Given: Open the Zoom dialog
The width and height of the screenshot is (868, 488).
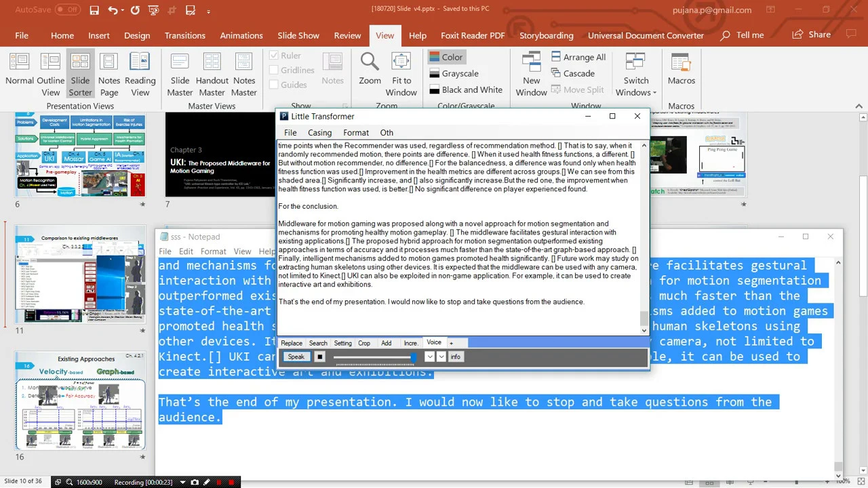Looking at the screenshot, I should (370, 68).
